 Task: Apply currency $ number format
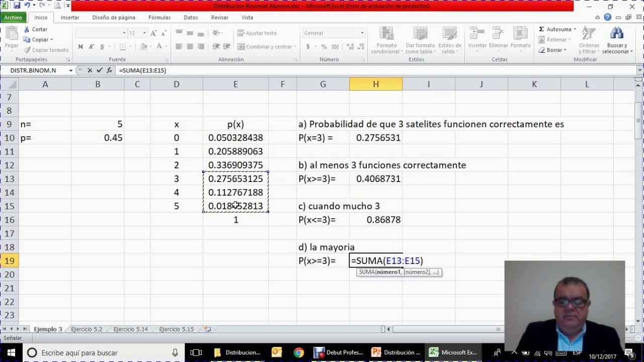pos(308,47)
